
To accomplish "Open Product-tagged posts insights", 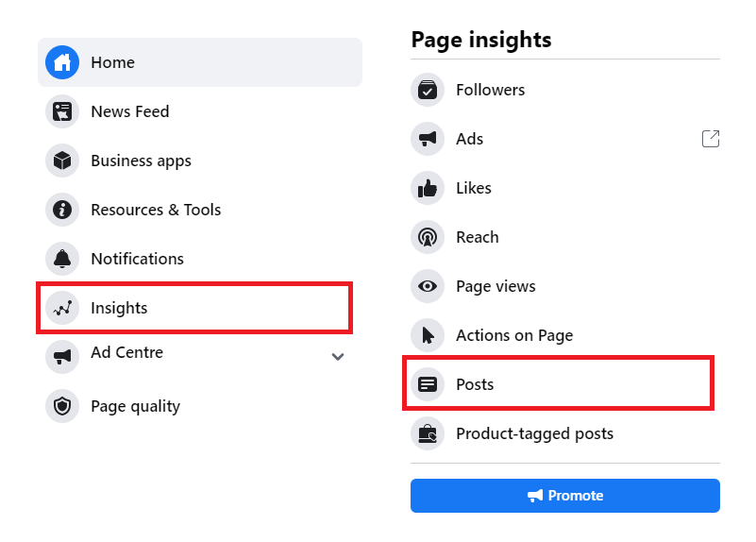I will (x=534, y=433).
